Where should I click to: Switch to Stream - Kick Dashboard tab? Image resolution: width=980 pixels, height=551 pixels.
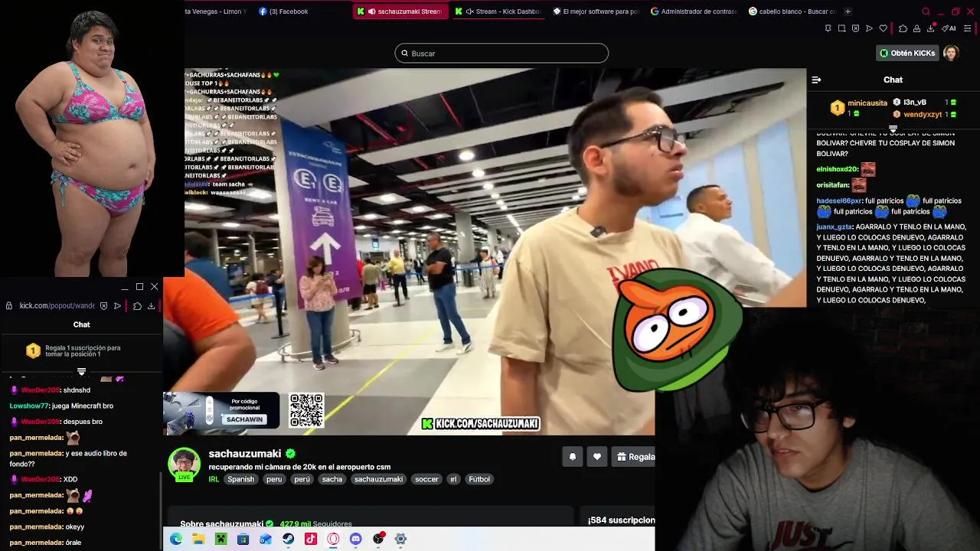pos(498,11)
